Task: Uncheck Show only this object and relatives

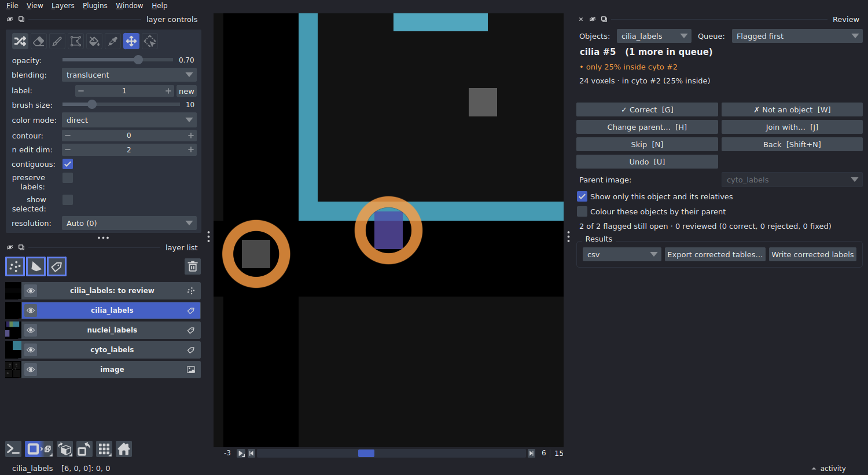Action: tap(582, 196)
